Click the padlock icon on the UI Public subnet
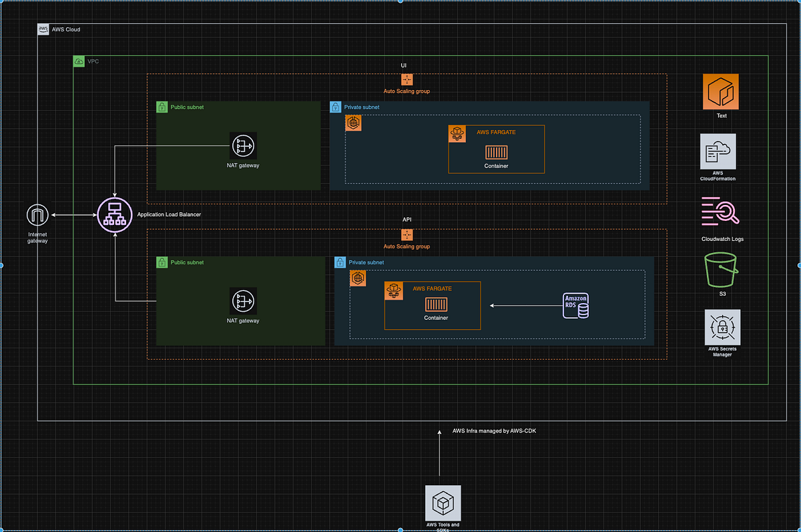 [x=162, y=107]
